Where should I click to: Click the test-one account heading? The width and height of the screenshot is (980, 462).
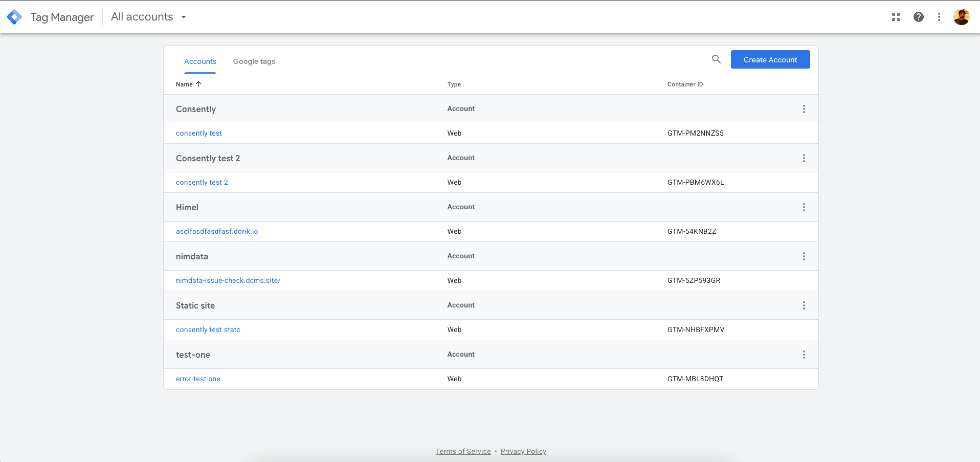pyautogui.click(x=193, y=355)
